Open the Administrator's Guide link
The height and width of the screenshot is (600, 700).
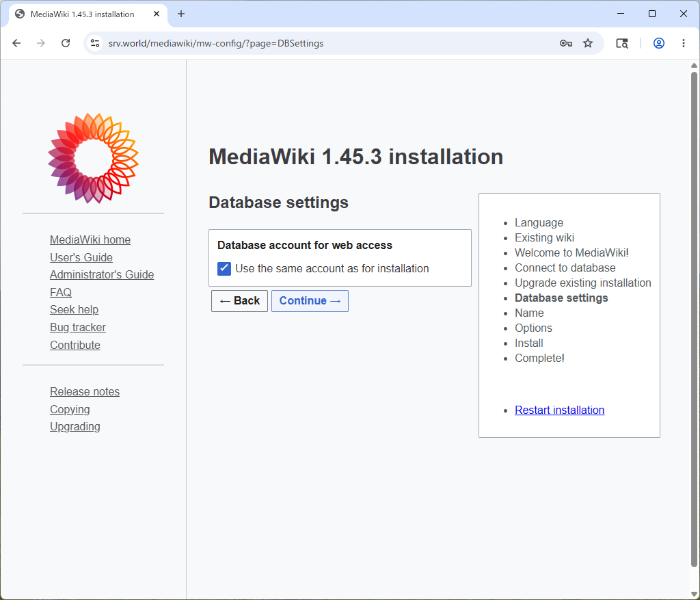point(102,275)
